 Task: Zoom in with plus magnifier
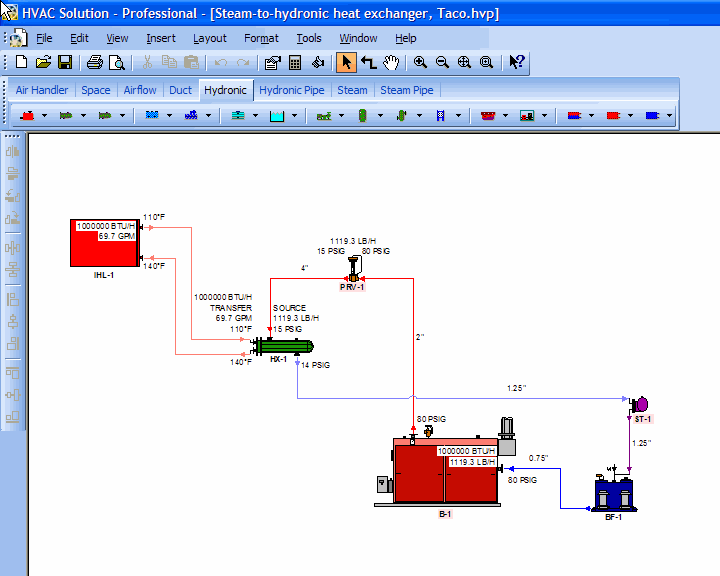coord(420,62)
